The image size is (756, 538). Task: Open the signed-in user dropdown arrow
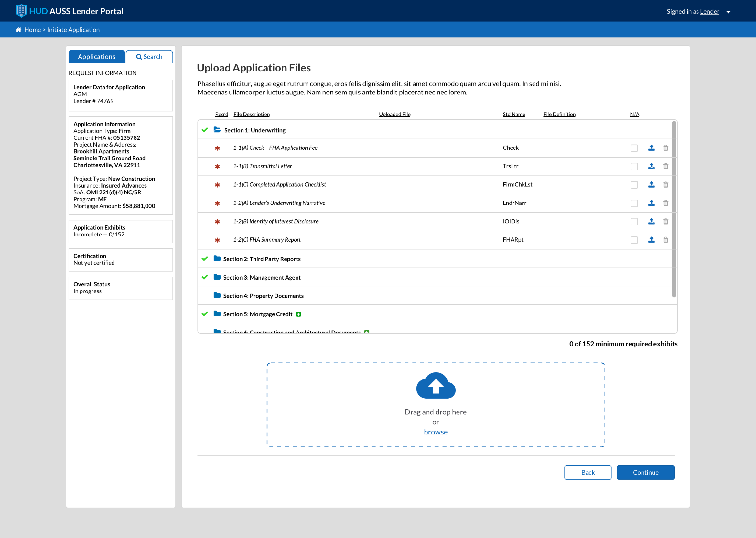(728, 12)
